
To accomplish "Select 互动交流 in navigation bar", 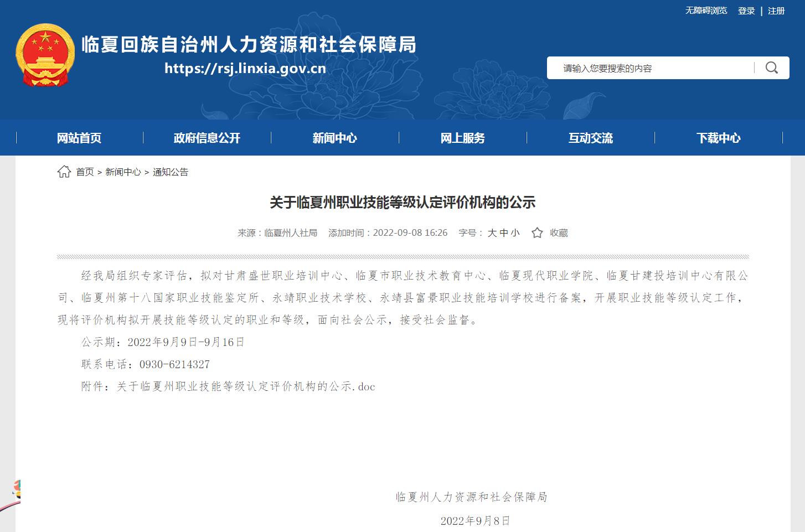I will 591,138.
